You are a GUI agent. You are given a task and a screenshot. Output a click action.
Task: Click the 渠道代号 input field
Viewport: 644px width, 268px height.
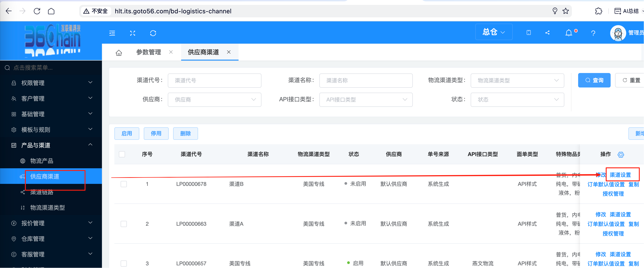tap(215, 81)
